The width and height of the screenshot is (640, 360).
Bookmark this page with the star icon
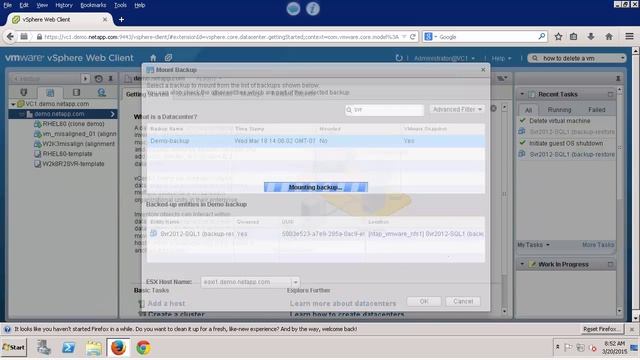coord(558,37)
